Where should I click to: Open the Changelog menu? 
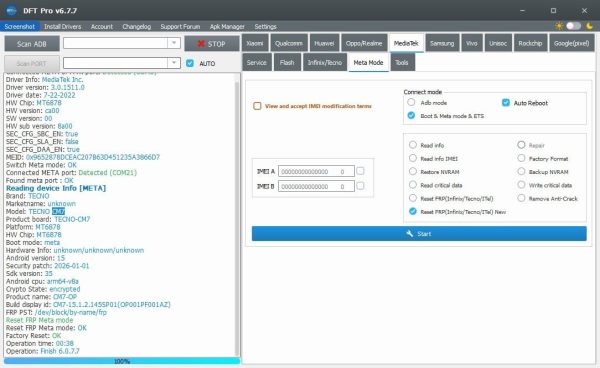[x=137, y=26]
